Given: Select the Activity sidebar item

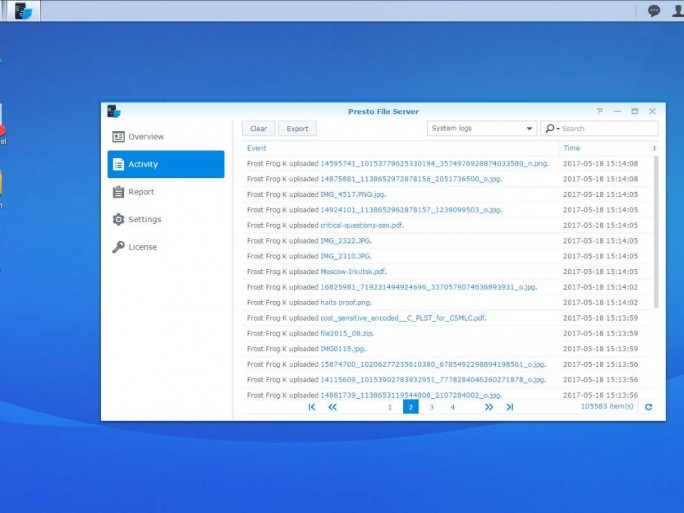Looking at the screenshot, I should point(166,164).
